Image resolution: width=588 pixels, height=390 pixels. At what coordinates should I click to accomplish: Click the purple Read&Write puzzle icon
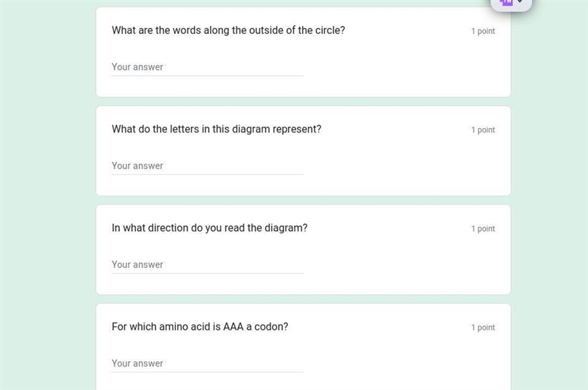(x=506, y=2)
